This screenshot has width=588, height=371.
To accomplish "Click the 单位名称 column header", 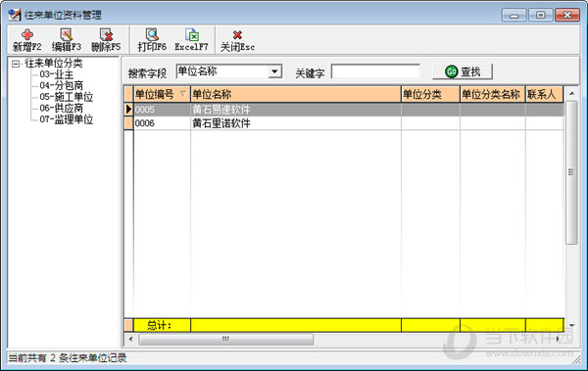I will pyautogui.click(x=296, y=94).
